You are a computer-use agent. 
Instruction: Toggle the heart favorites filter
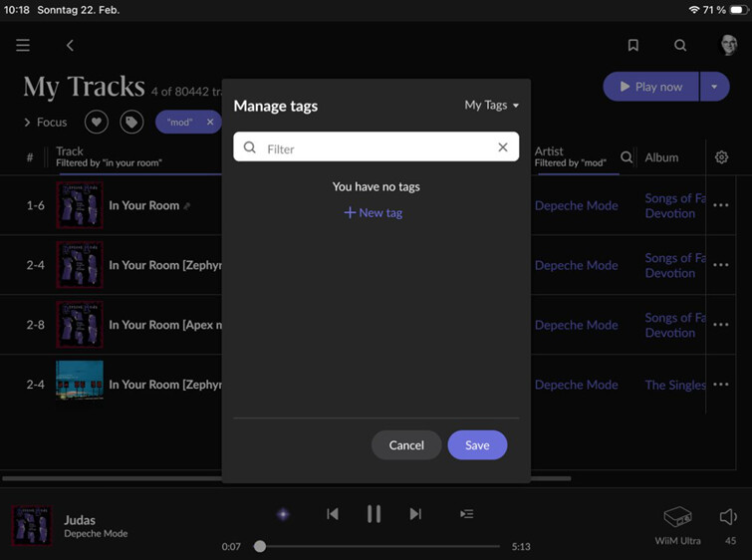pyautogui.click(x=96, y=122)
